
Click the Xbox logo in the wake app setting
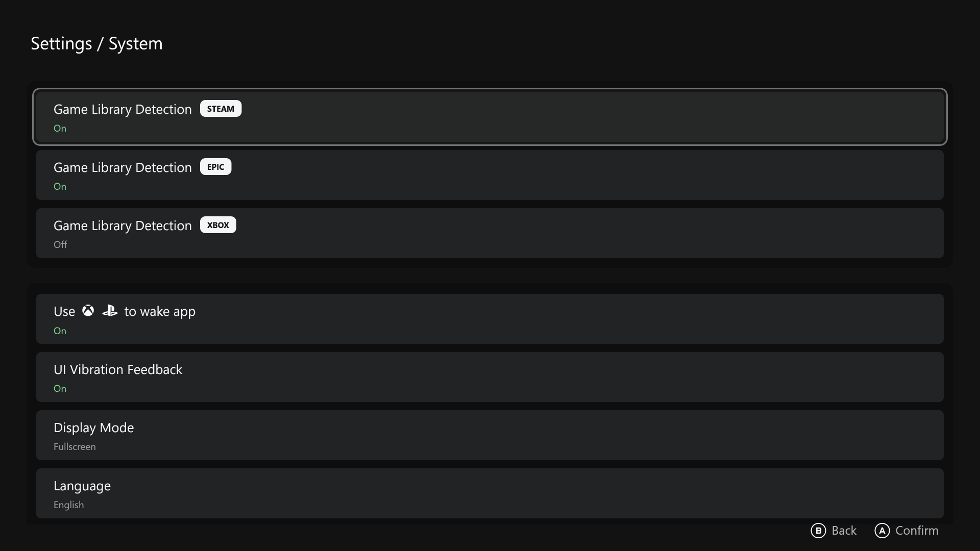coord(88,311)
